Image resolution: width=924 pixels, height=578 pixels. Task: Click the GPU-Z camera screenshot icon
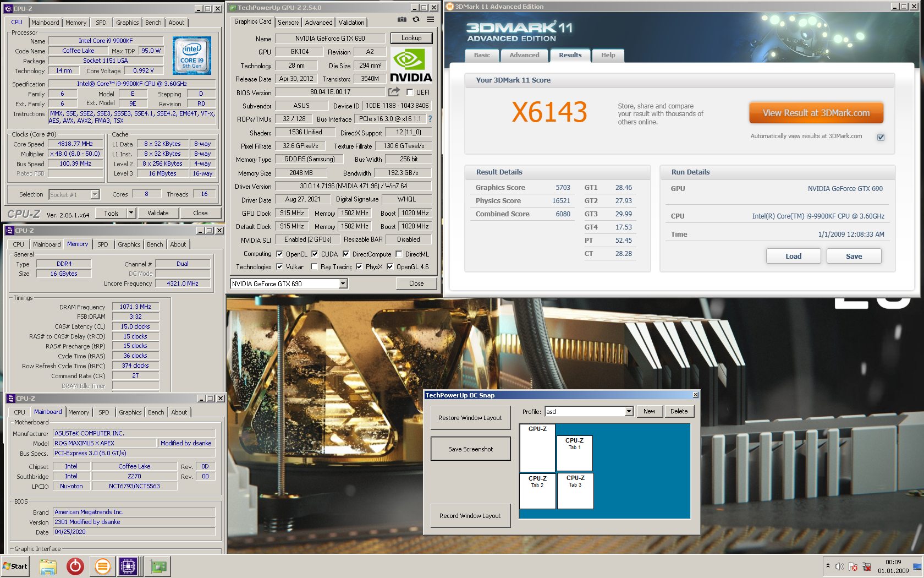[x=402, y=19]
